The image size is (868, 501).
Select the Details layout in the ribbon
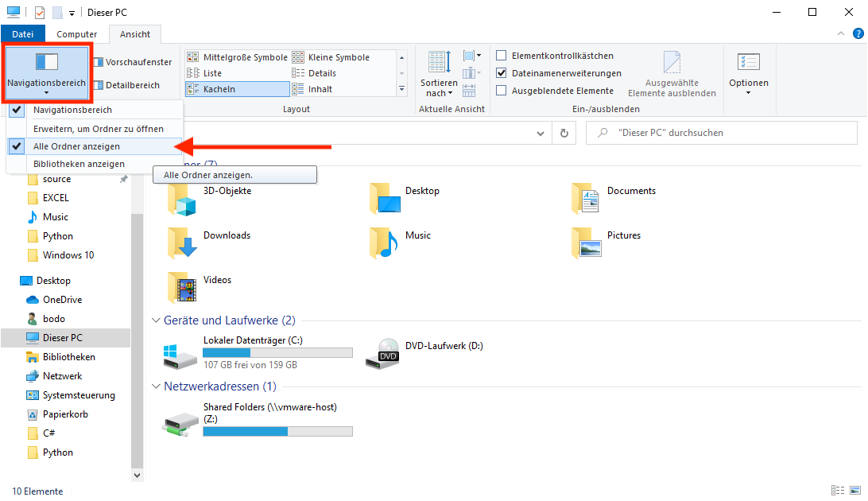pyautogui.click(x=321, y=73)
